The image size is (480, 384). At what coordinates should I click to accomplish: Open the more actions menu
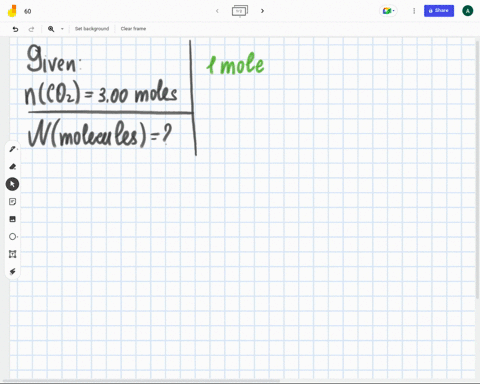(414, 11)
